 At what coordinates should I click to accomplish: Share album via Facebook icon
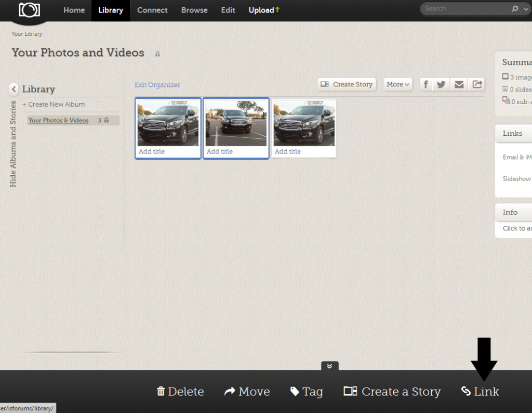[x=425, y=84]
